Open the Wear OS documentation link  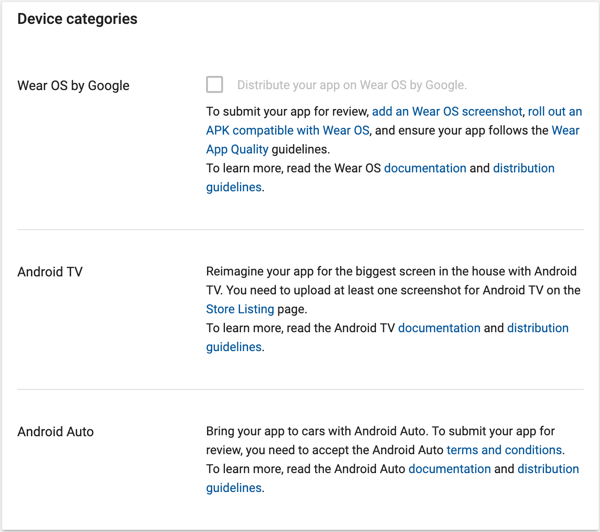coord(425,168)
